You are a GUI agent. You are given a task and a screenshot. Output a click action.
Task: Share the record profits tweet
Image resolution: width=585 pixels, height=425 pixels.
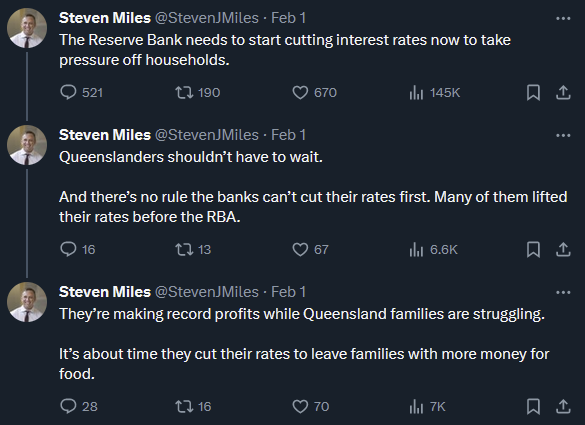[563, 406]
